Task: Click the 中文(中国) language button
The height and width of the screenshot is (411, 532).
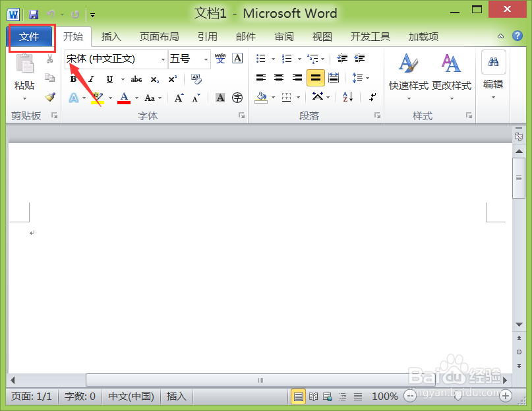Action: pyautogui.click(x=131, y=396)
